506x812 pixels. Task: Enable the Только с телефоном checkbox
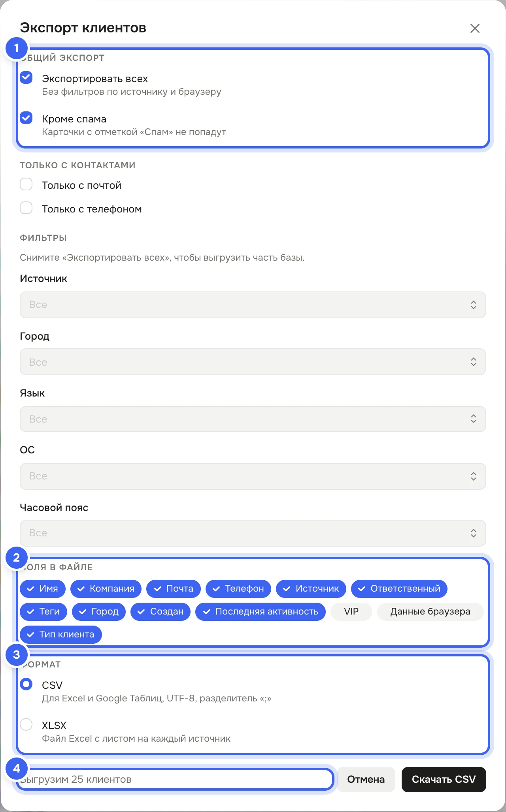(x=26, y=208)
